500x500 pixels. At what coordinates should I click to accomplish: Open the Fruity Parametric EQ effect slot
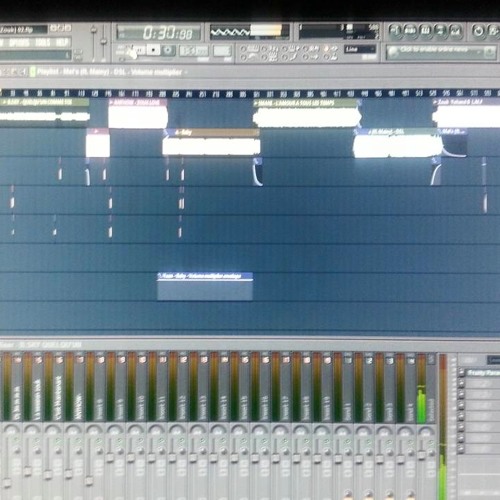point(483,373)
